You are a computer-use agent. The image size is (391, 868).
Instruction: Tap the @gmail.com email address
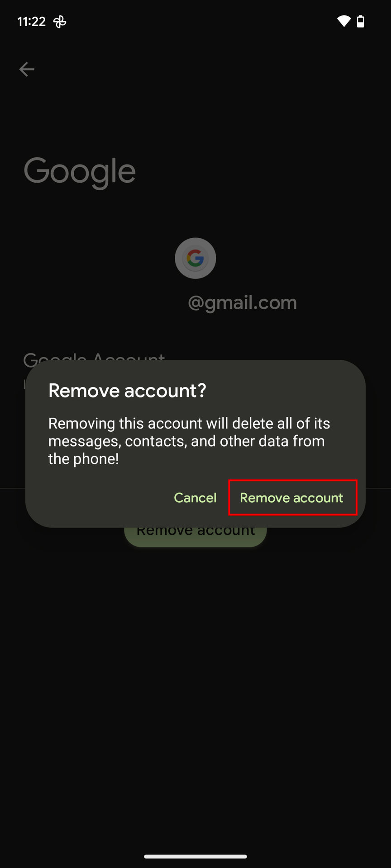pyautogui.click(x=242, y=302)
